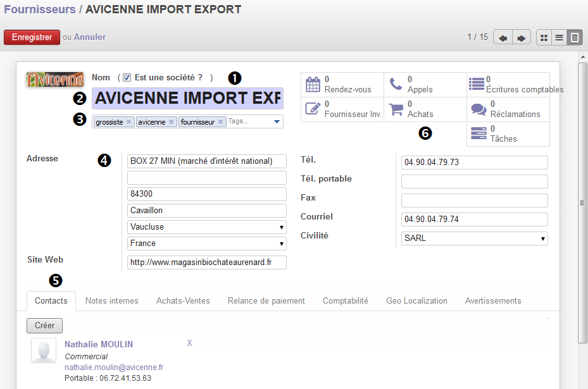Switch to kanban view icon

pyautogui.click(x=544, y=37)
